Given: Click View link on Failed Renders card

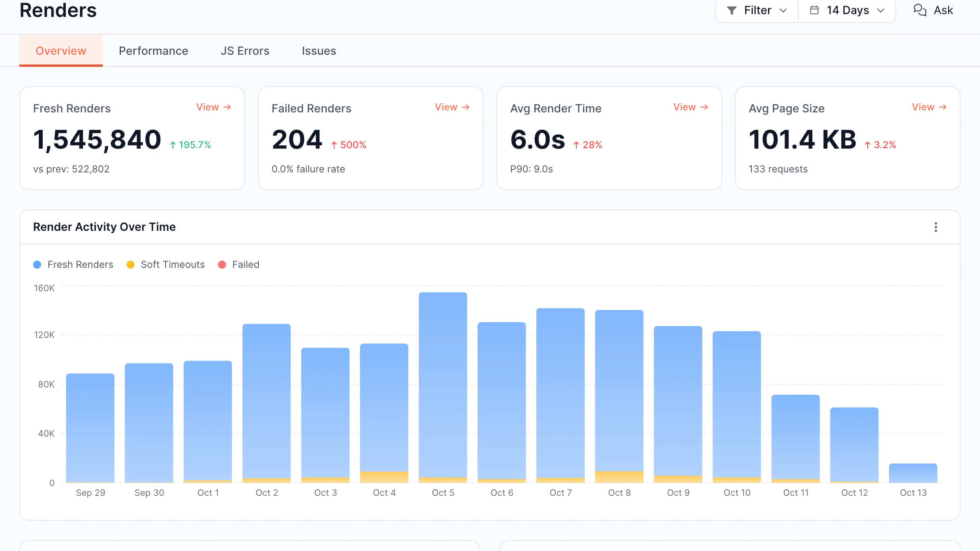Looking at the screenshot, I should pyautogui.click(x=452, y=107).
